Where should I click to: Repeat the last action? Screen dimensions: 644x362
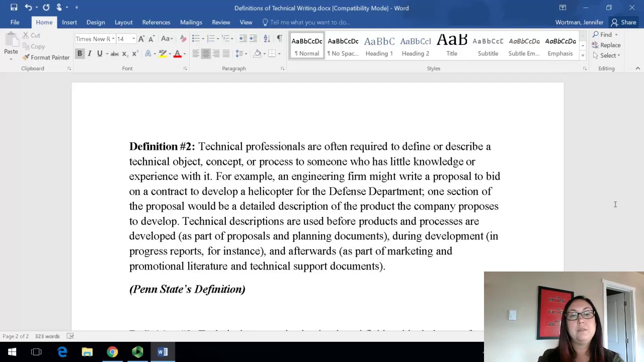(46, 8)
